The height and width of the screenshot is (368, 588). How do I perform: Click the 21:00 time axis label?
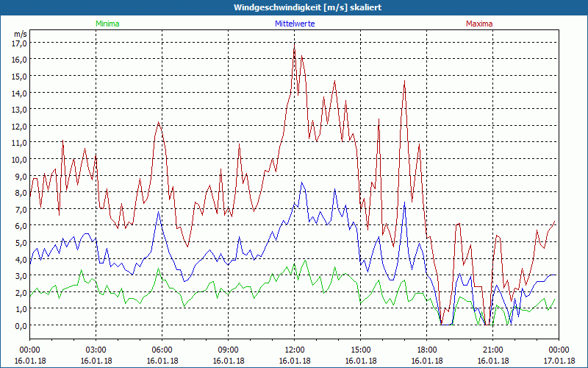492,349
